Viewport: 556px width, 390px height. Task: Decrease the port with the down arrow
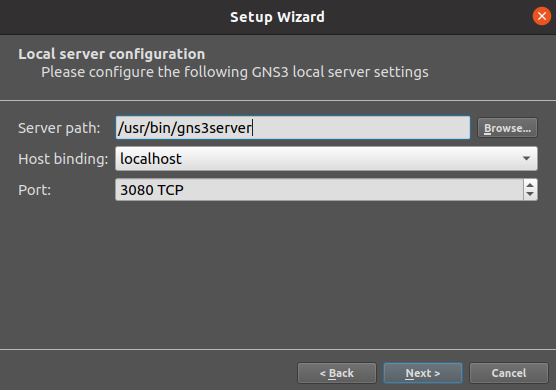[x=530, y=194]
